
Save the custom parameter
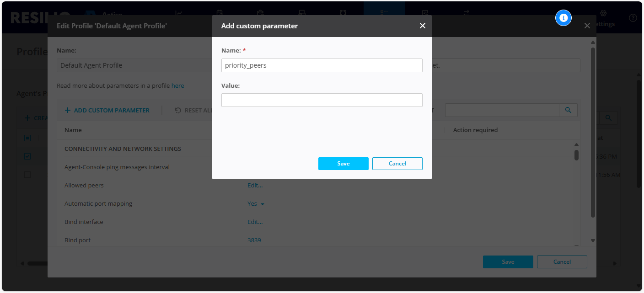[x=343, y=164]
